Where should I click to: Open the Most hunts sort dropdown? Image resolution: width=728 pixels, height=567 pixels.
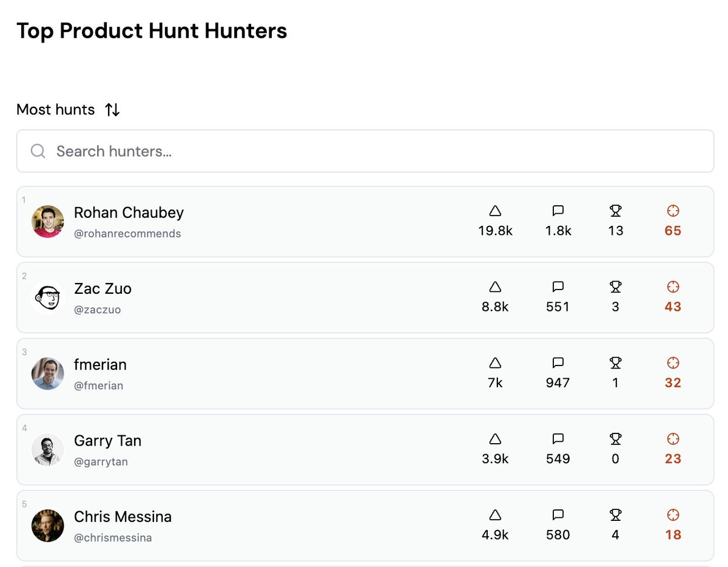coord(56,110)
